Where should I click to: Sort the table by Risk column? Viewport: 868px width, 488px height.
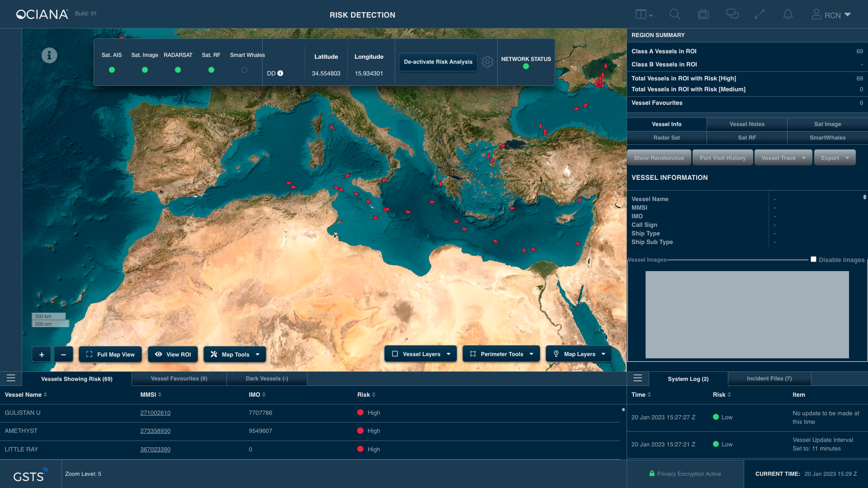tap(366, 395)
